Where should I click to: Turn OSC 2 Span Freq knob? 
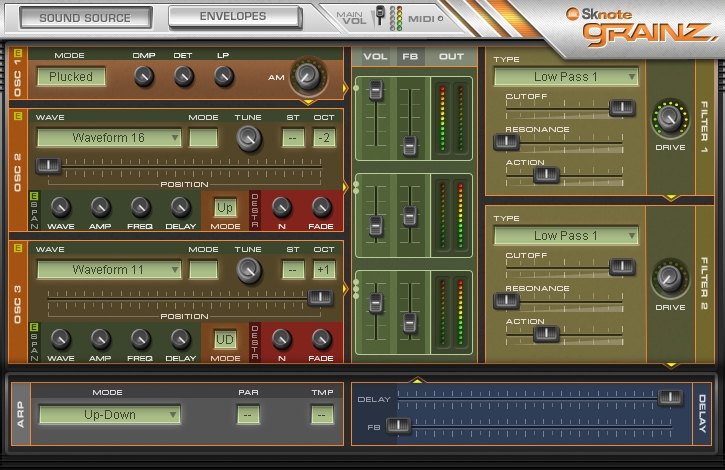click(140, 208)
